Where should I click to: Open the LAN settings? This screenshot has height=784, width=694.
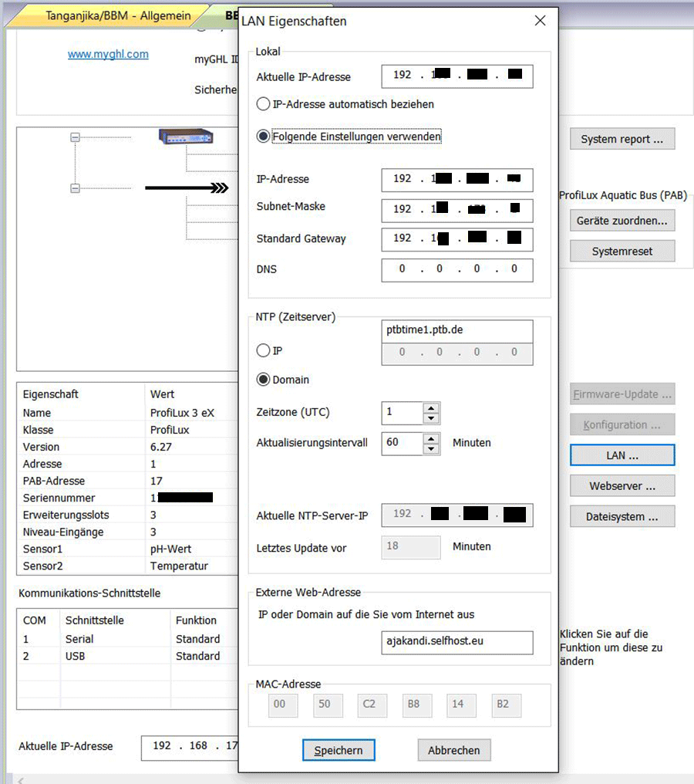click(x=622, y=455)
